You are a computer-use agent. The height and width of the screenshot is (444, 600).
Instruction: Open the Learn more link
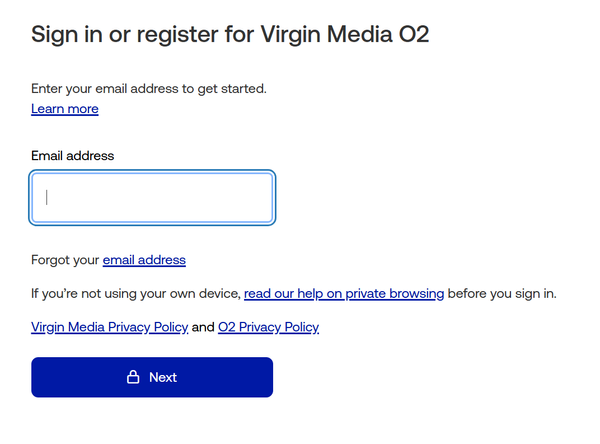pos(65,109)
